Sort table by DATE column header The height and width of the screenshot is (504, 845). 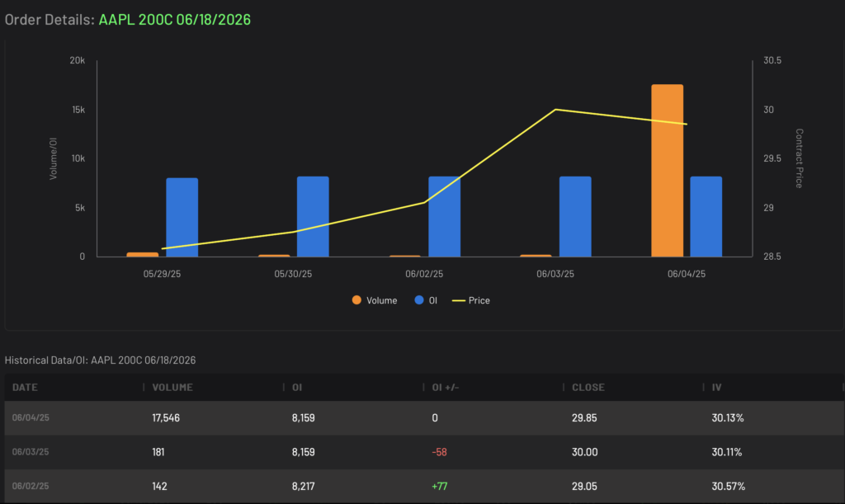click(25, 387)
